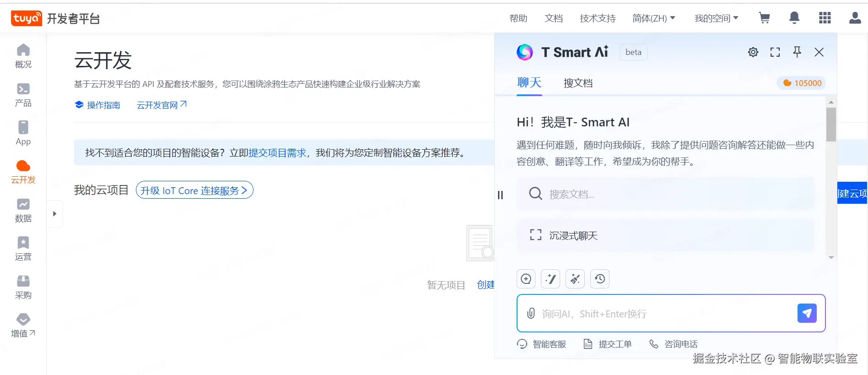868x375 pixels.
Task: Expand AI panel to fullscreen
Action: pyautogui.click(x=775, y=52)
